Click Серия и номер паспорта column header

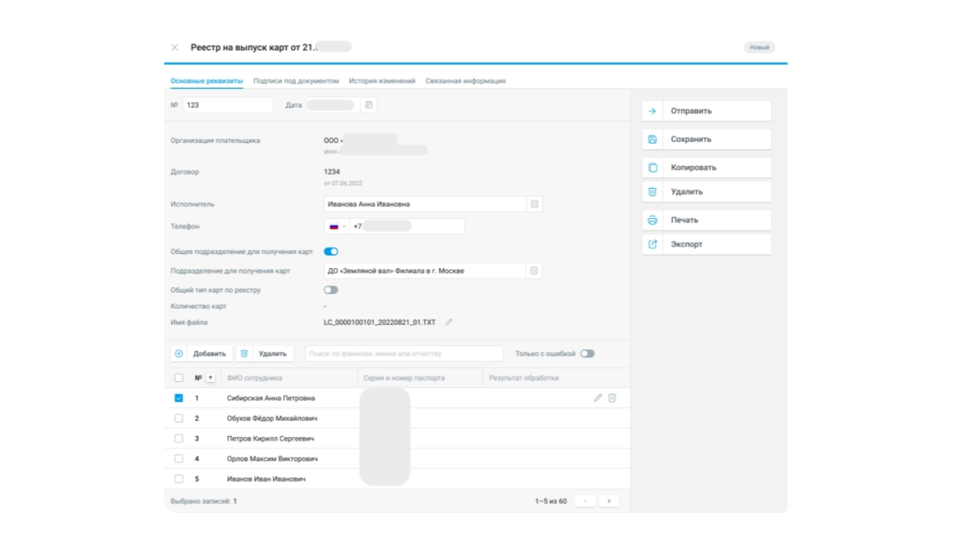(404, 378)
